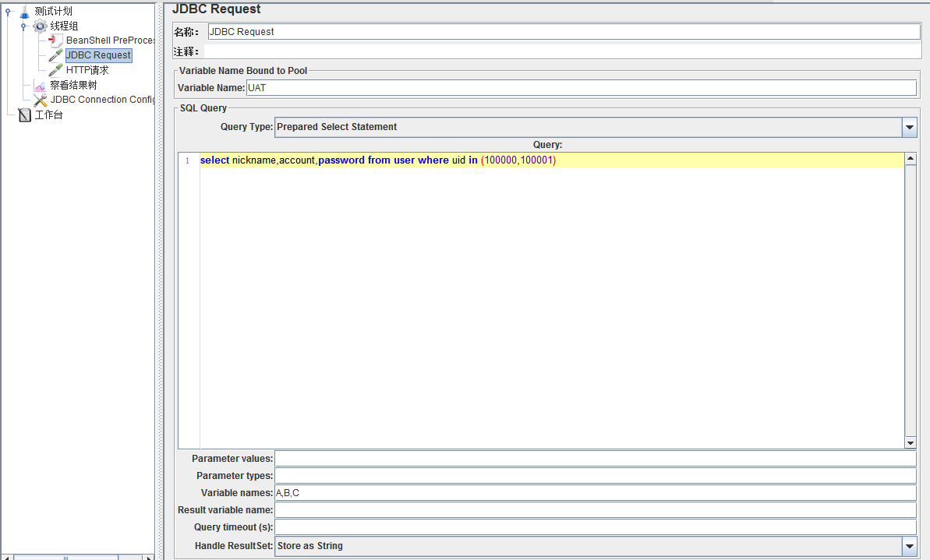
Task: Click line number 1 in query gutter
Action: [x=187, y=160]
